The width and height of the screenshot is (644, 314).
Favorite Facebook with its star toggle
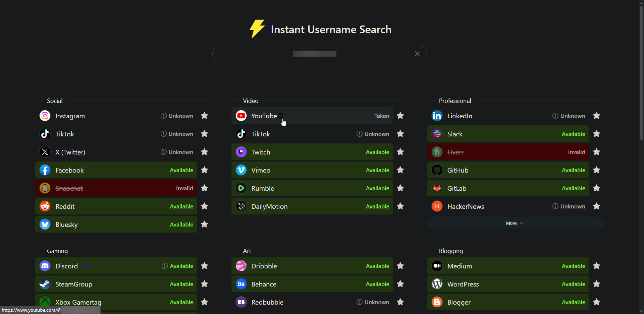204,170
